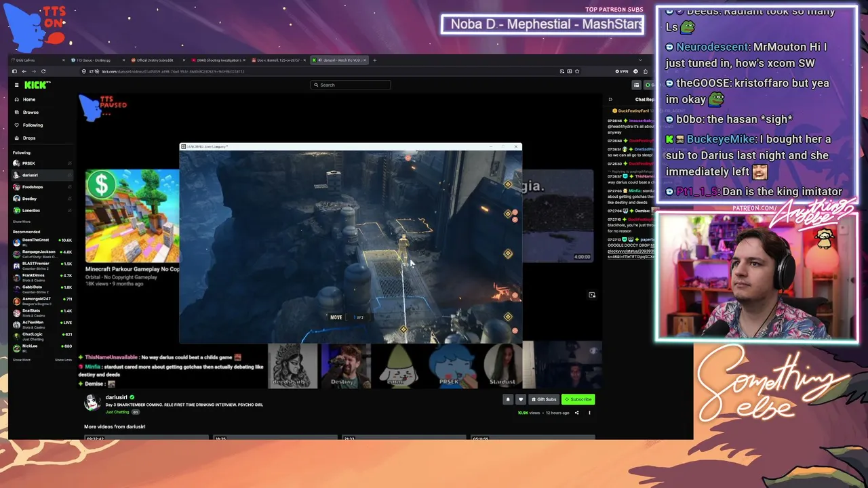Collapse Recommended list with Show Less
This screenshot has height=488, width=868.
click(63, 360)
